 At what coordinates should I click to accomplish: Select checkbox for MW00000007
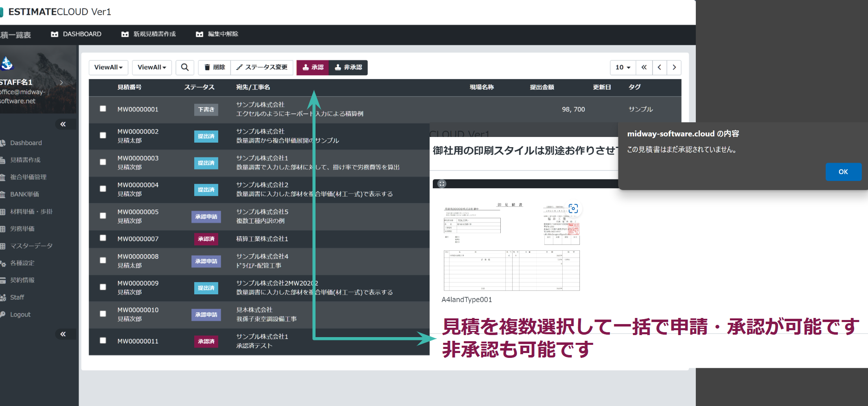[103, 238]
